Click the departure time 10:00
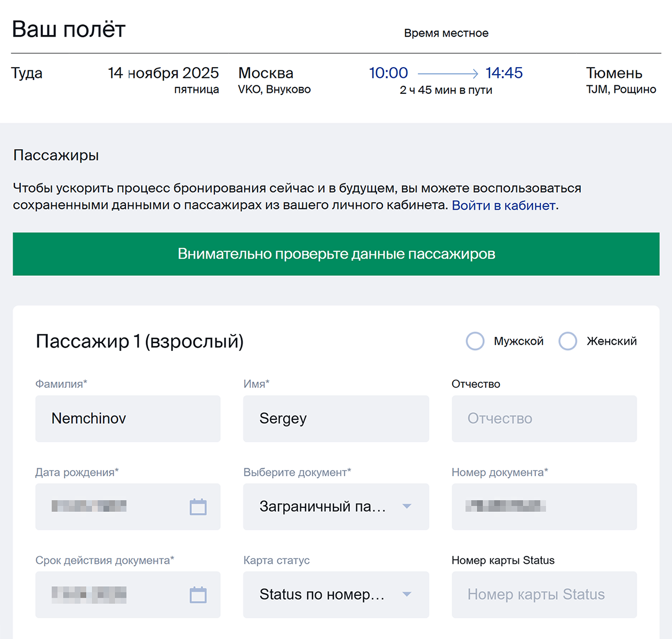Image resolution: width=672 pixels, height=639 pixels. (388, 73)
